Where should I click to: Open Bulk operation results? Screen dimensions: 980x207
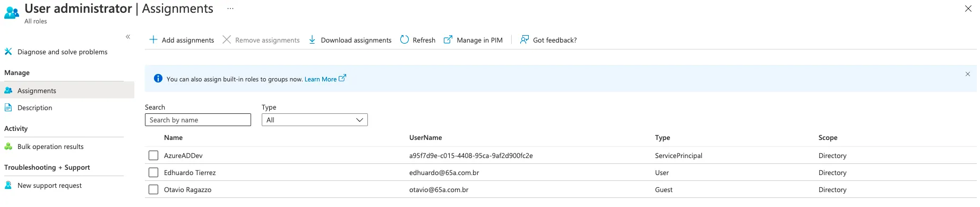(x=50, y=147)
